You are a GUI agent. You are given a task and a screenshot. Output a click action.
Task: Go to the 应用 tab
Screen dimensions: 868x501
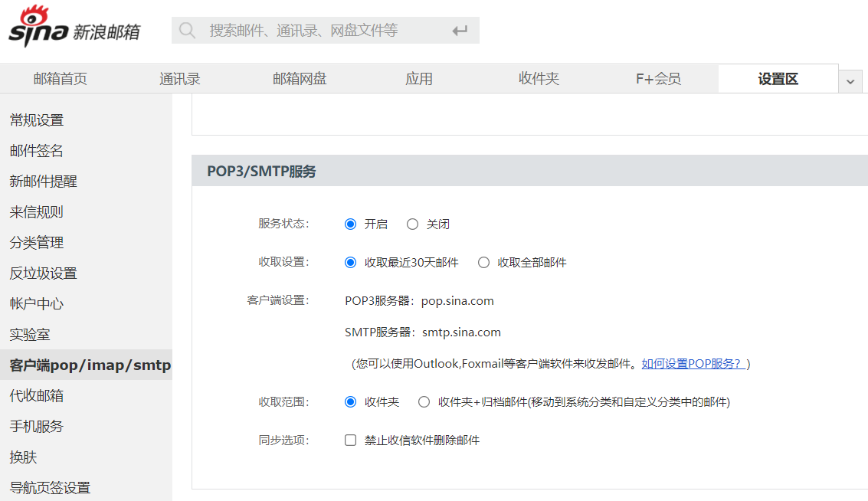[419, 79]
